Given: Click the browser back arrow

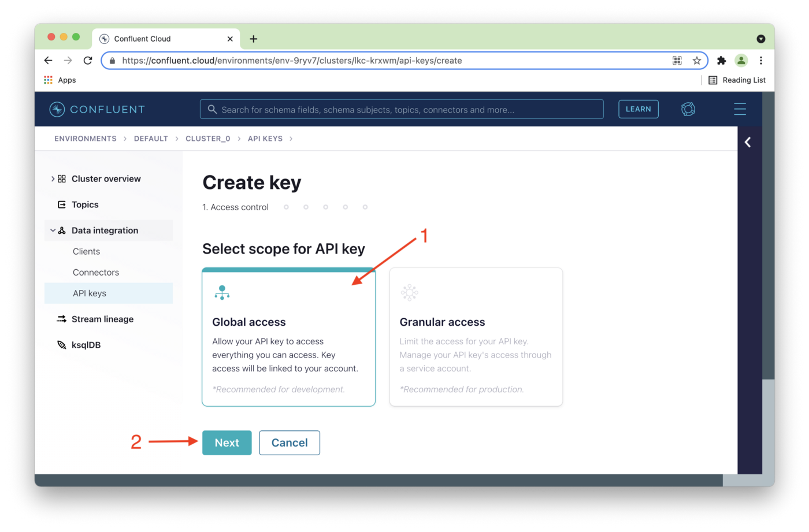Looking at the screenshot, I should pyautogui.click(x=49, y=60).
